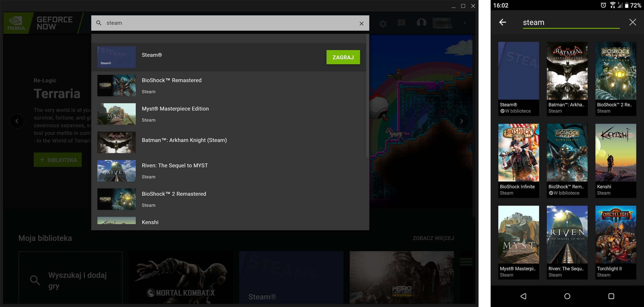644x307 pixels.
Task: Click ZAGRAJ to launch Steam
Action: click(343, 57)
